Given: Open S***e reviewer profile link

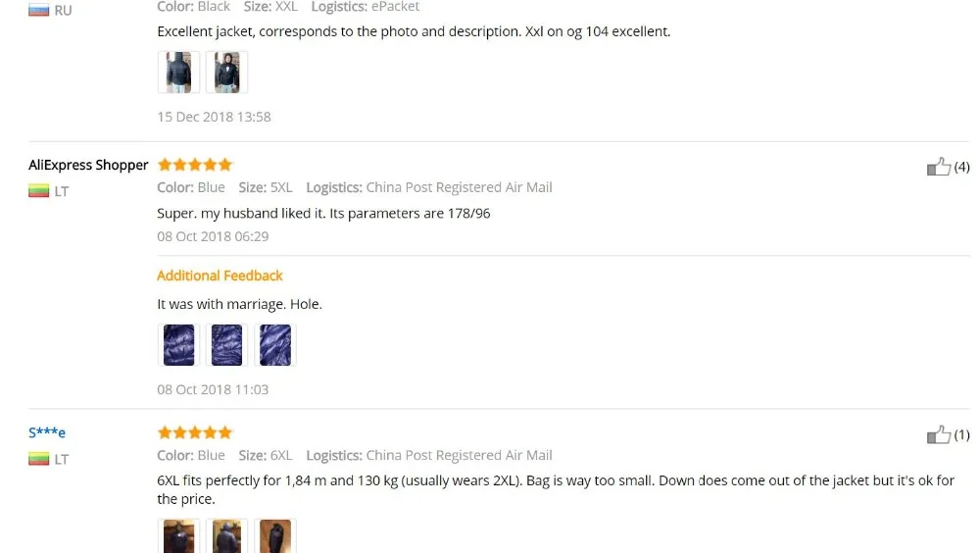Looking at the screenshot, I should (x=47, y=432).
